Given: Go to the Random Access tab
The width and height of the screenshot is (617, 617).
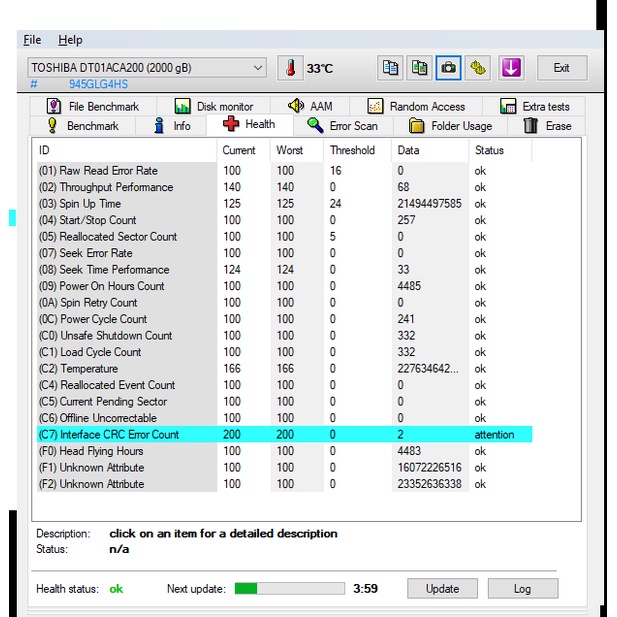Looking at the screenshot, I should click(416, 107).
